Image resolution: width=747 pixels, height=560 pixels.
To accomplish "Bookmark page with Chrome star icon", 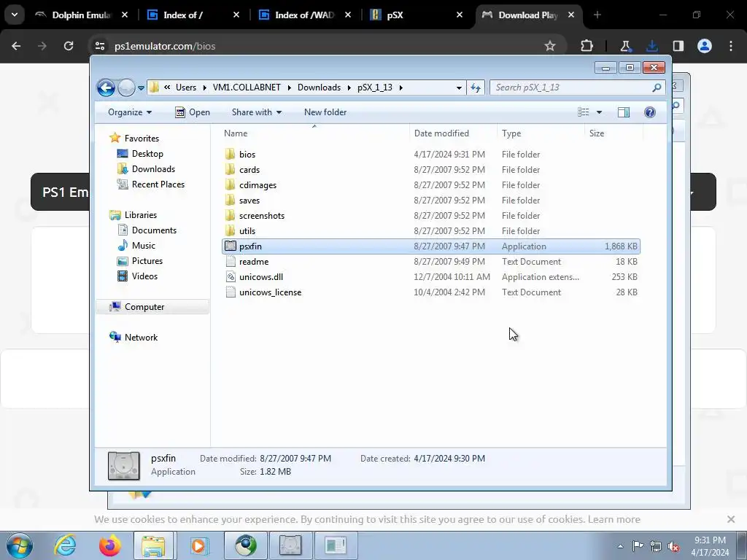I will [x=550, y=46].
